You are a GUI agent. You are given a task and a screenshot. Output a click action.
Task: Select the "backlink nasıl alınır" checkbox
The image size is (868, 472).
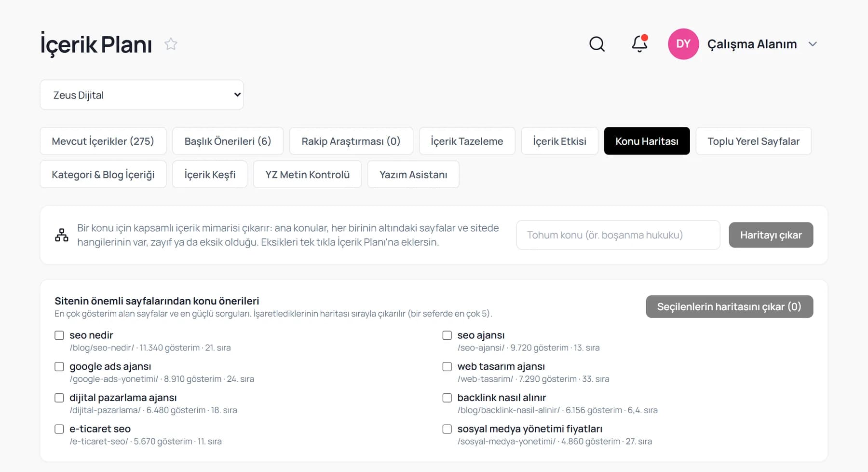tap(447, 398)
